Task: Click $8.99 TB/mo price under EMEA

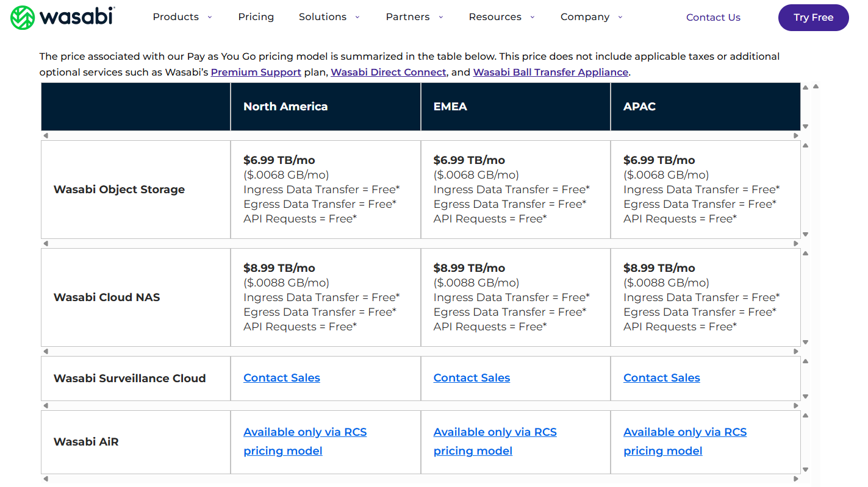Action: click(x=469, y=268)
